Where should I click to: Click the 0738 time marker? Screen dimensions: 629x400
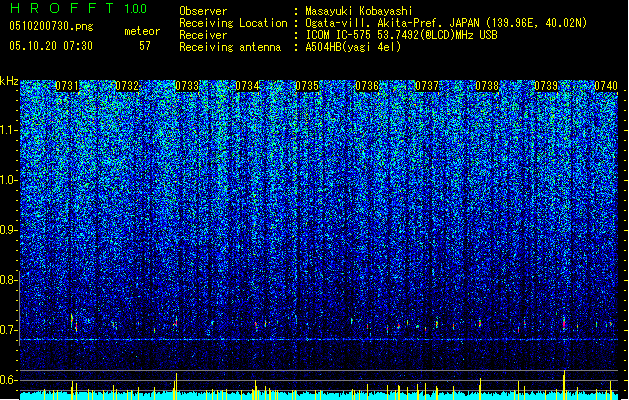tap(487, 86)
